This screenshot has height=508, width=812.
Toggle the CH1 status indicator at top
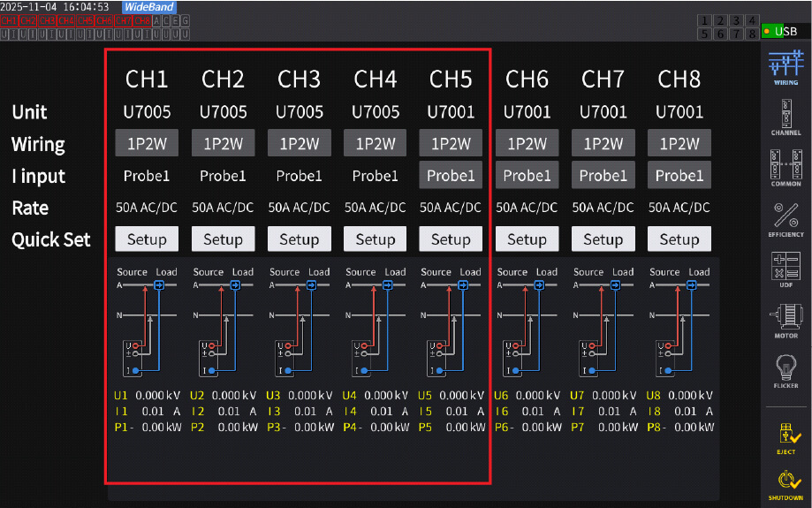click(9, 19)
